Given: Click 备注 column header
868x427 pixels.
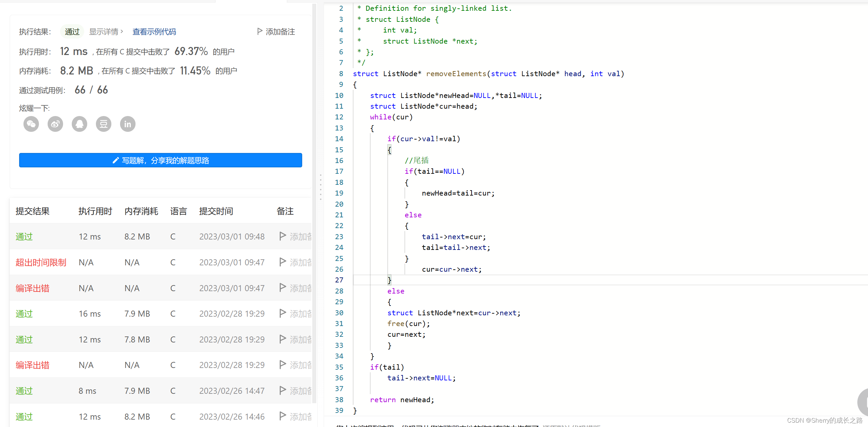Looking at the screenshot, I should click(x=285, y=211).
